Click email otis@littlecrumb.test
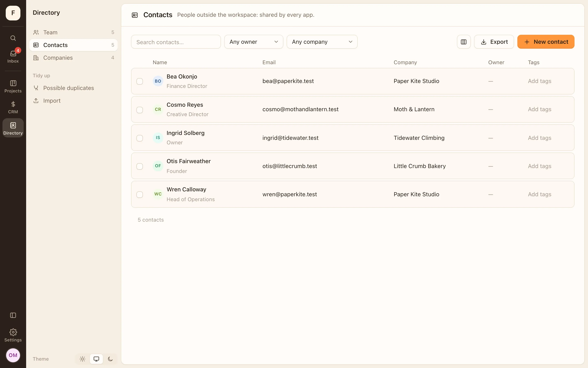588x368 pixels. point(290,166)
